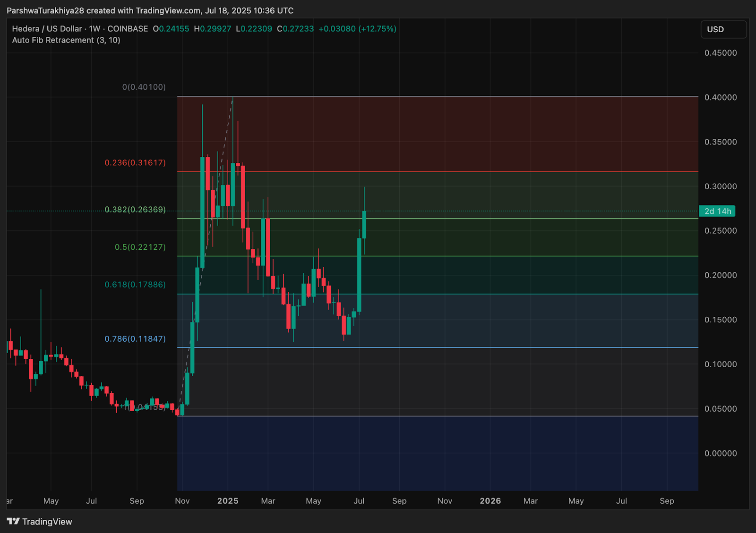Click the 2025 marker on time axis

tap(228, 501)
